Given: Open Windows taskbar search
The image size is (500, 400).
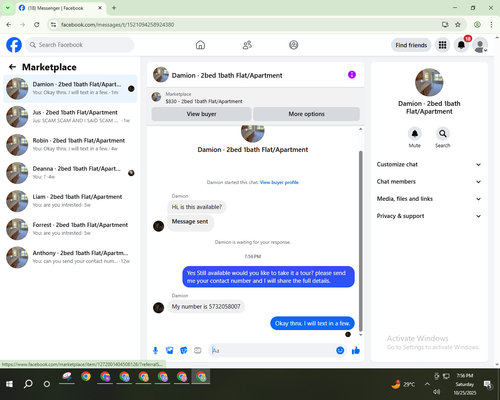Looking at the screenshot, I should (28, 384).
